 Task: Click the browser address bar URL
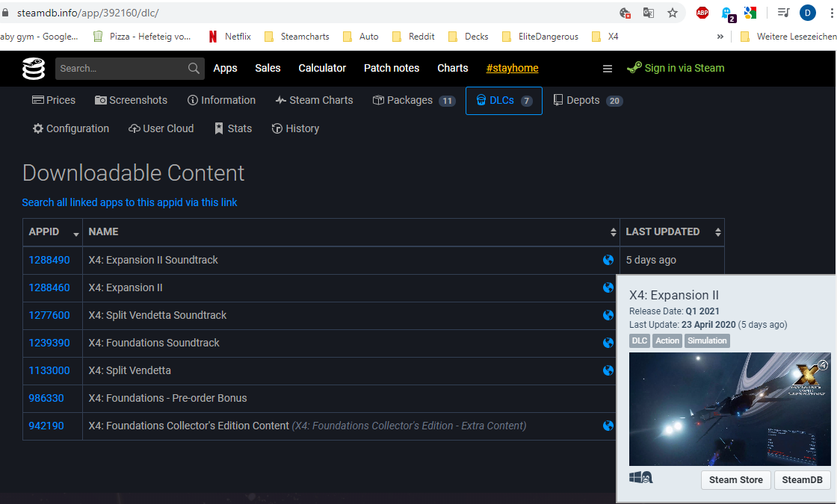[88, 13]
